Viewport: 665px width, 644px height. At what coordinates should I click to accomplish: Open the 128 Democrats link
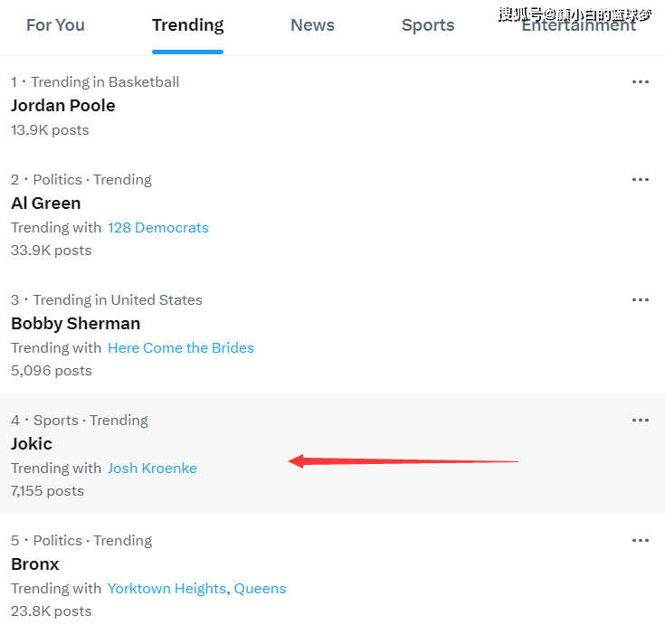click(158, 228)
